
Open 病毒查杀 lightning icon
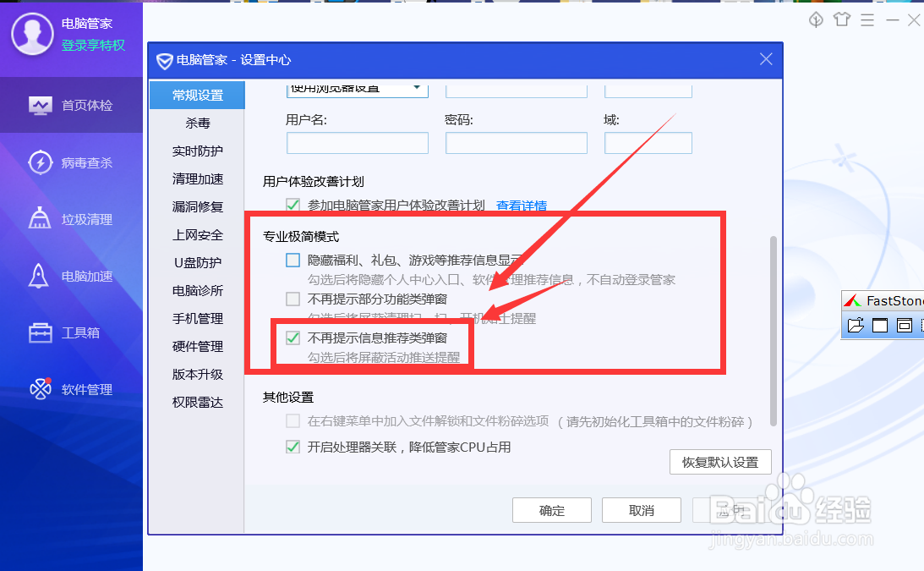pos(40,162)
